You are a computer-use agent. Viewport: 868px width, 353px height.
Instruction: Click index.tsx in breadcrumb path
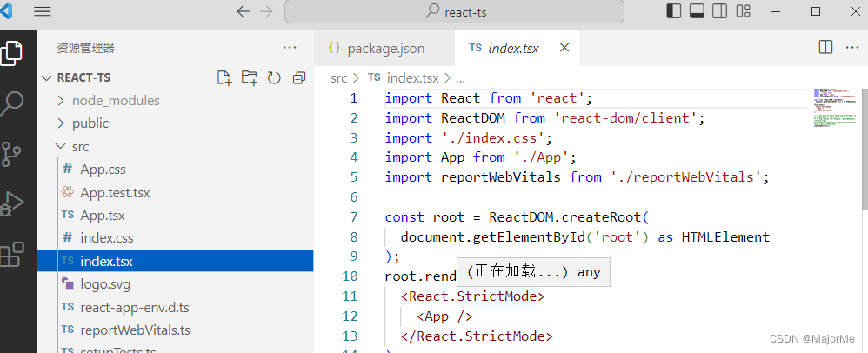412,78
